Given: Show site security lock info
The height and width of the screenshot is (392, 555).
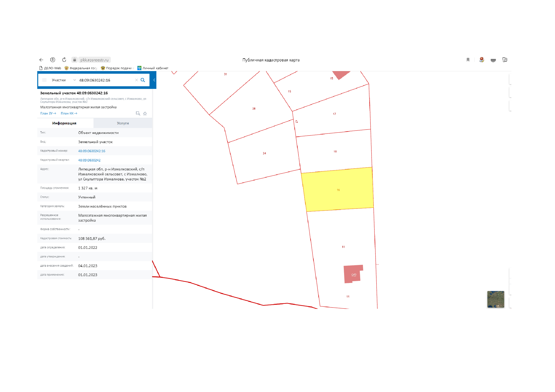Looking at the screenshot, I should (x=75, y=60).
